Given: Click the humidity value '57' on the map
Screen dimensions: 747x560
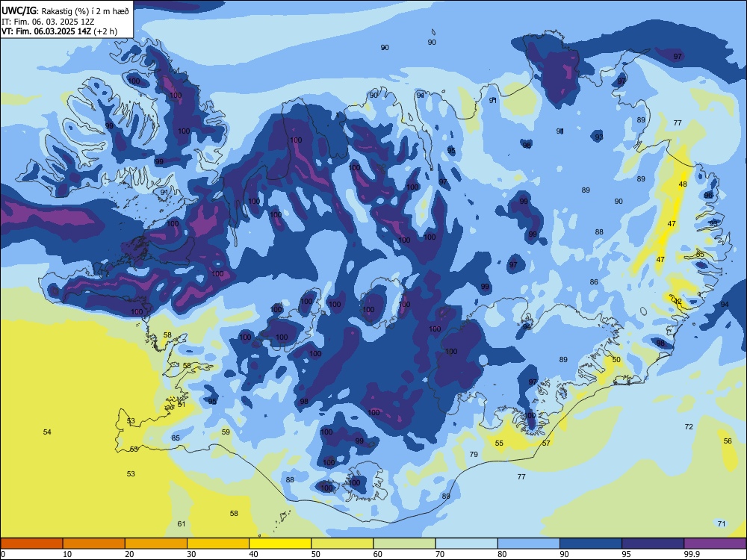Looking at the screenshot, I should click(546, 443).
